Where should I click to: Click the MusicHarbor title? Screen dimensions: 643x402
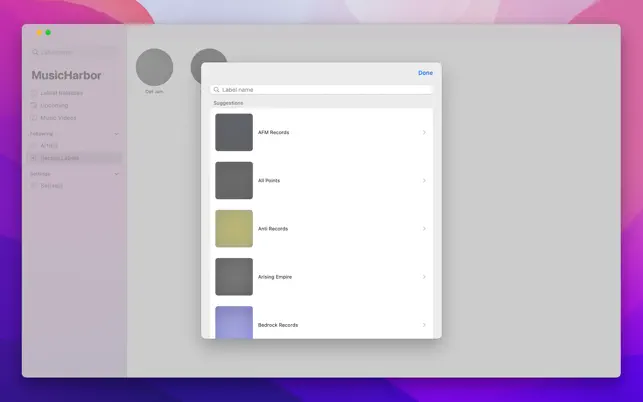pos(66,75)
